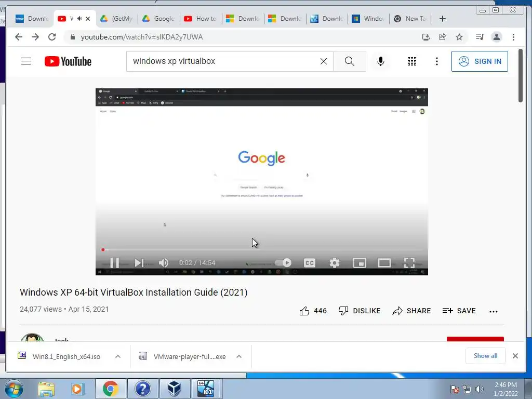Click the SHARE button
Image resolution: width=532 pixels, height=399 pixels.
[411, 311]
